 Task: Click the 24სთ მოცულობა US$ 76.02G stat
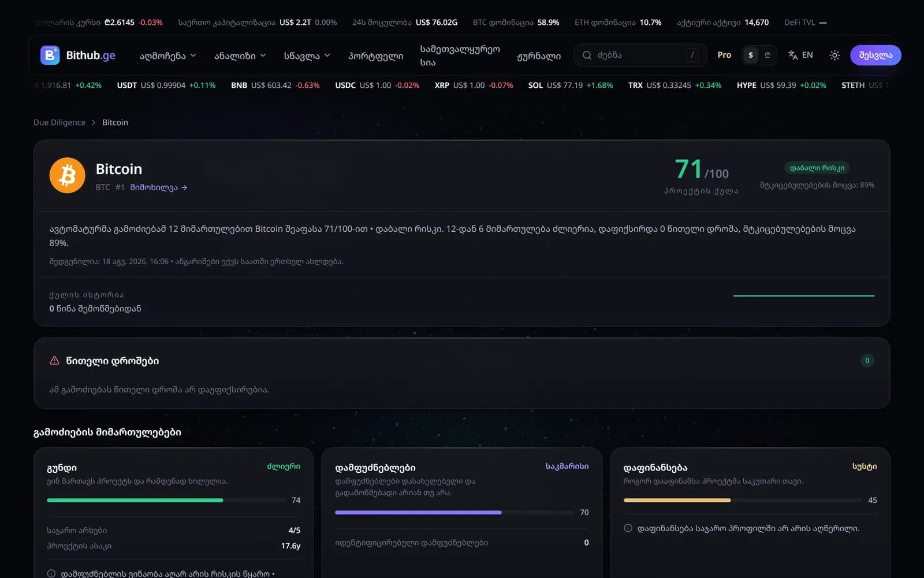click(405, 23)
